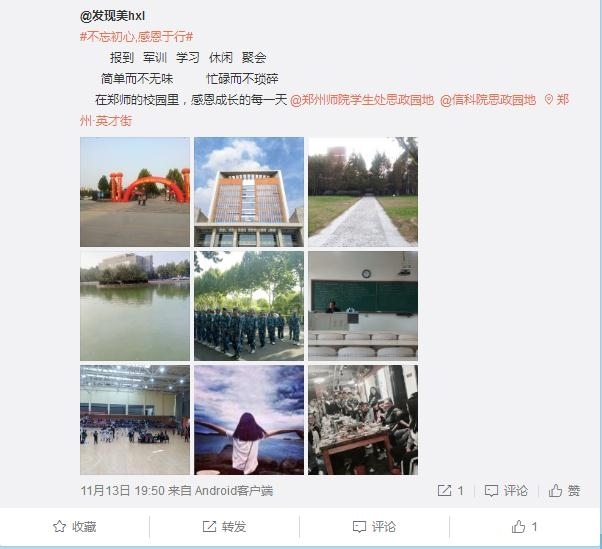Open the @发现美hxl user profile
Screen dimensions: 602x549
tap(112, 16)
